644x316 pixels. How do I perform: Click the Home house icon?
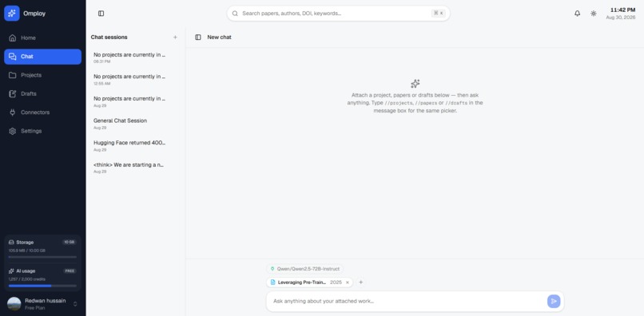point(13,38)
